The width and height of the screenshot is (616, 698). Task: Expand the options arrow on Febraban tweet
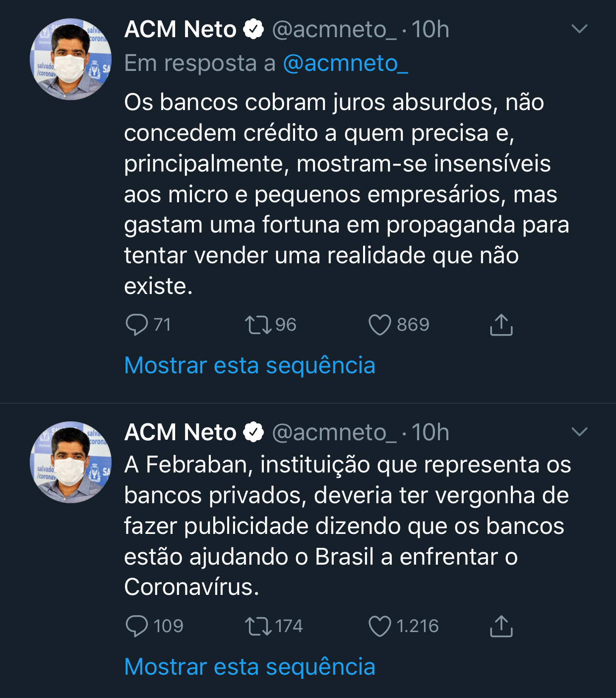click(x=579, y=432)
